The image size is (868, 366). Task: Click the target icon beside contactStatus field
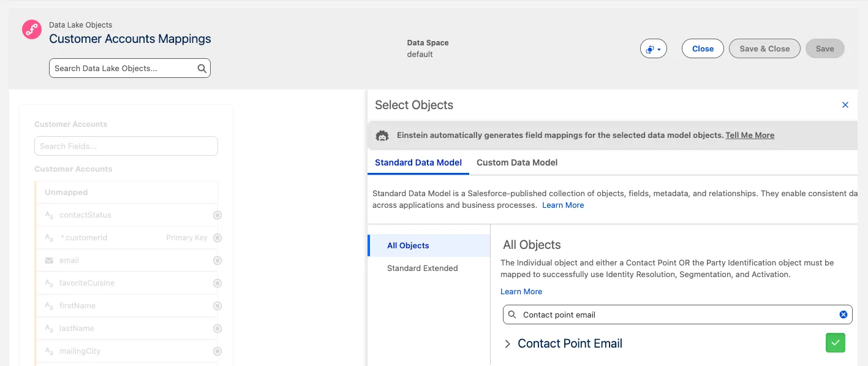[x=217, y=215]
